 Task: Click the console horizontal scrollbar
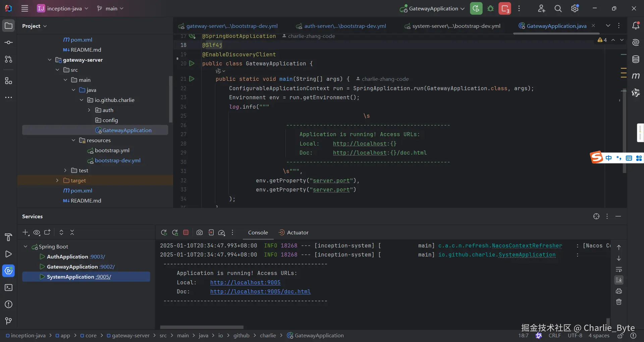202,327
